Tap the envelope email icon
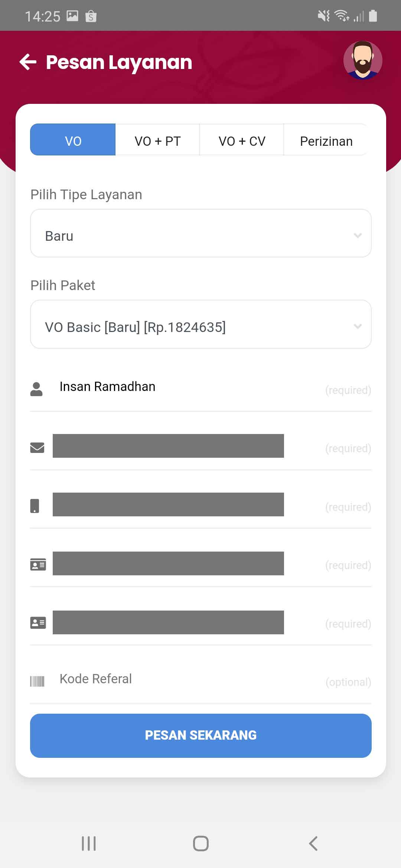401x868 pixels. tap(37, 448)
